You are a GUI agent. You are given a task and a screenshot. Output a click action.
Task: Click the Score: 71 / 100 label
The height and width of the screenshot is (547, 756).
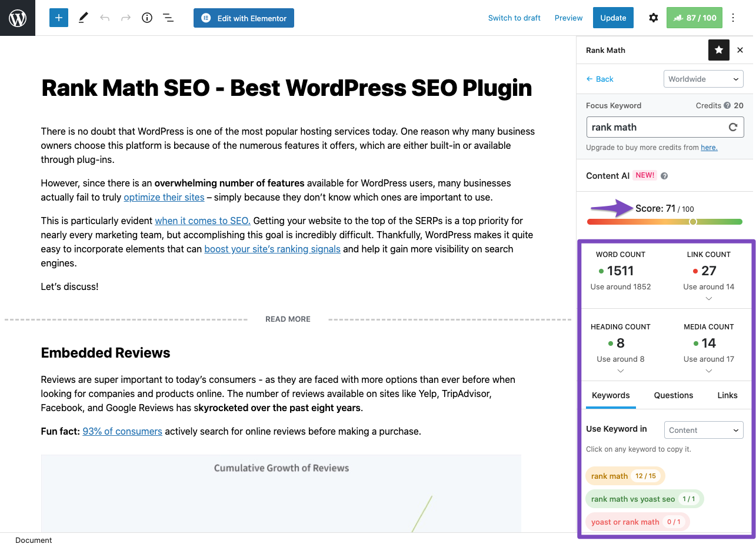[x=665, y=209]
